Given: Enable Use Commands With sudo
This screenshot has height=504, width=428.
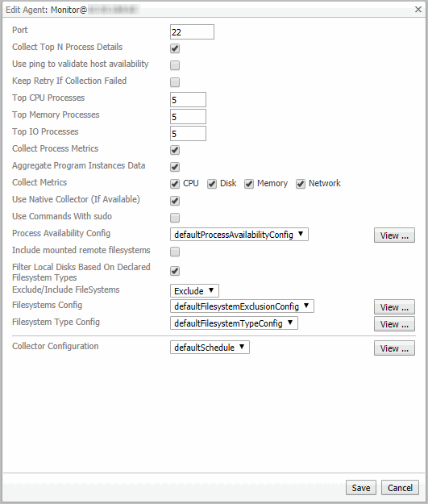Looking at the screenshot, I should pyautogui.click(x=175, y=218).
